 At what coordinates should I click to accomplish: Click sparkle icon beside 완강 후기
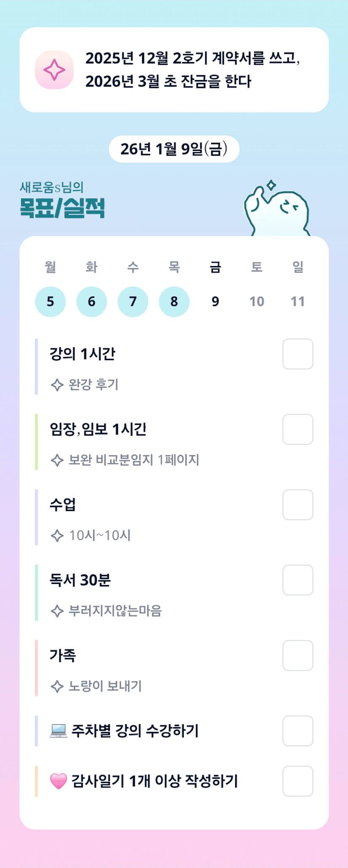57,385
